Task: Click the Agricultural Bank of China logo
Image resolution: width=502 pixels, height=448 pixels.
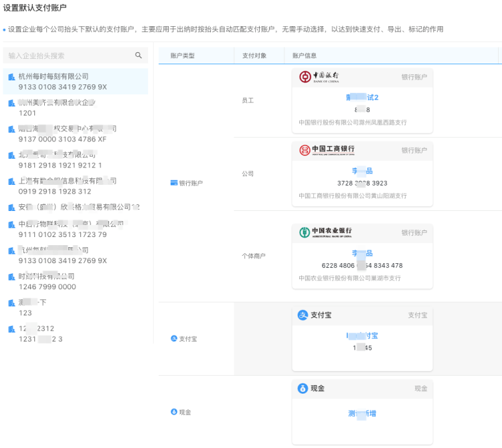Action: point(326,232)
